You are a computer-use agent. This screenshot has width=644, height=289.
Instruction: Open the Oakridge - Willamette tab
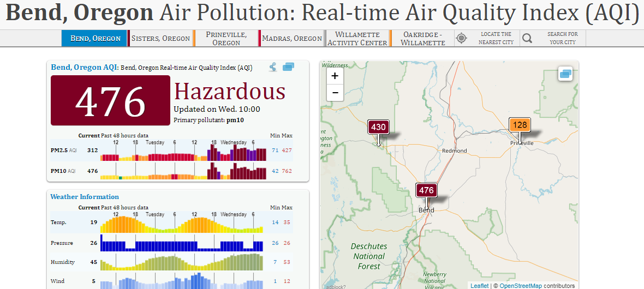tap(422, 38)
